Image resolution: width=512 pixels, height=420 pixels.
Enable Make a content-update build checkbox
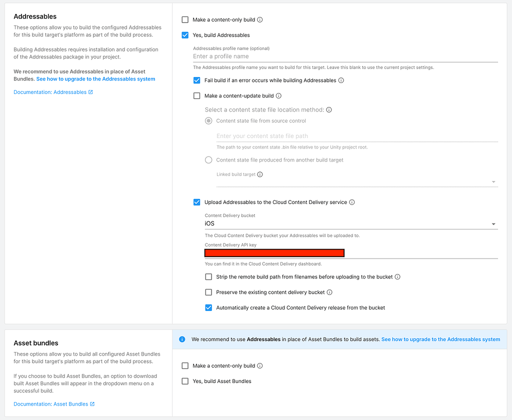(x=197, y=96)
